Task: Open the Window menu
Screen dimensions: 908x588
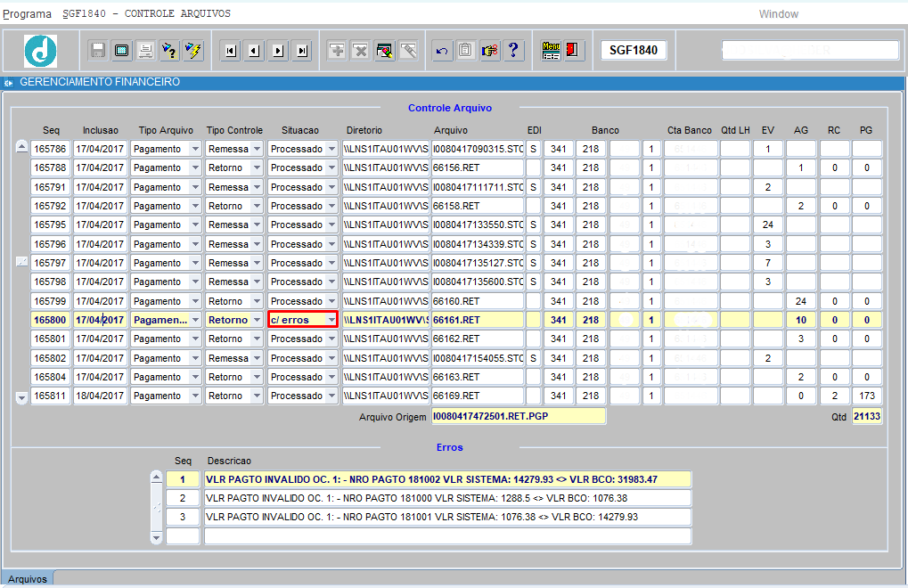Action: pyautogui.click(x=778, y=14)
